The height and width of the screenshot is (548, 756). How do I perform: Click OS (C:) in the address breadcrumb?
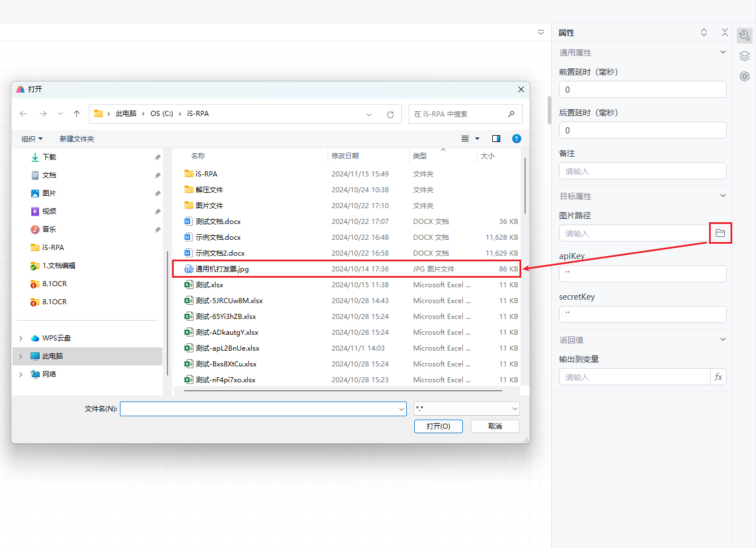click(x=162, y=114)
